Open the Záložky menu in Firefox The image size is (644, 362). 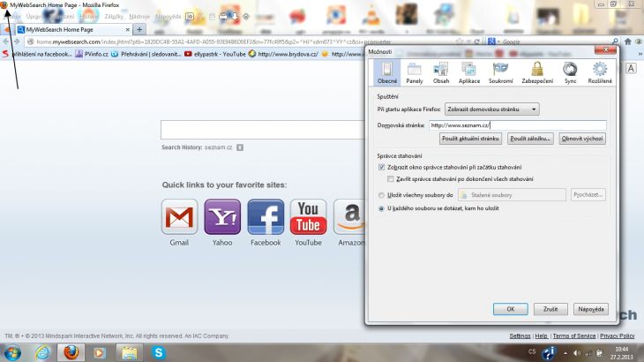pyautogui.click(x=114, y=17)
